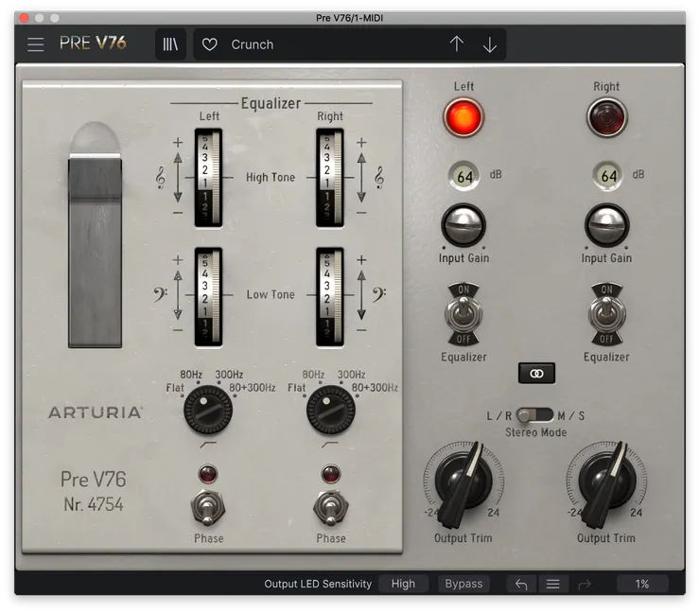Click the Right High Tone thumbwheel
700x613 pixels.
click(330, 178)
